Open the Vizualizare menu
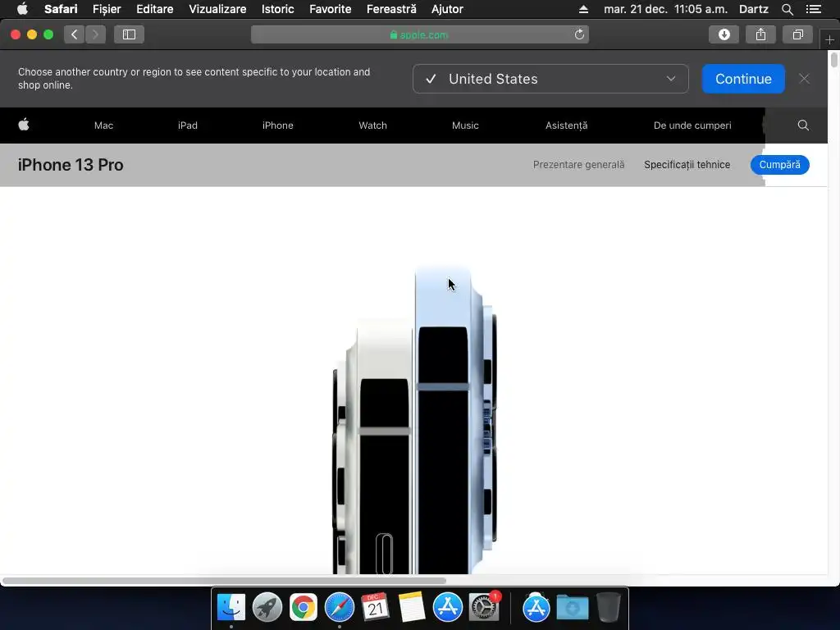Image resolution: width=840 pixels, height=630 pixels. [217, 9]
